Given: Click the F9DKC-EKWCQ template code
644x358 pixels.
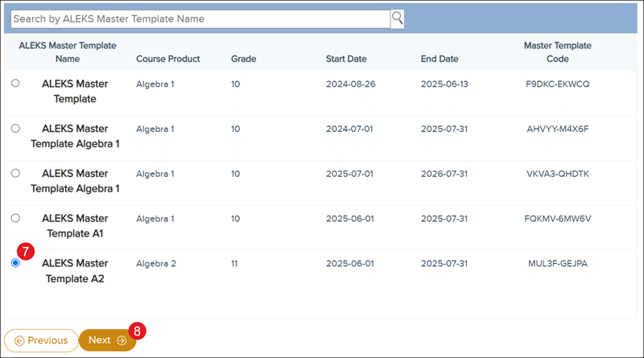Looking at the screenshot, I should click(x=557, y=83).
